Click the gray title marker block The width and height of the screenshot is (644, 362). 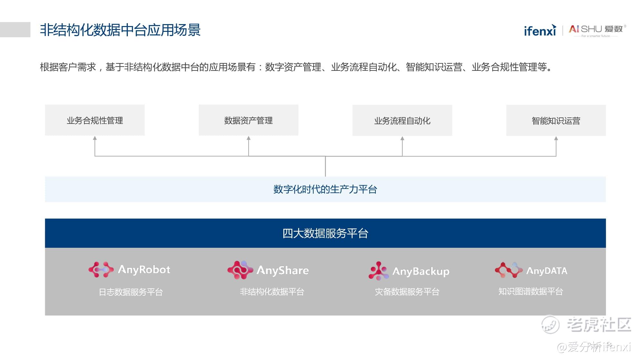pyautogui.click(x=15, y=30)
